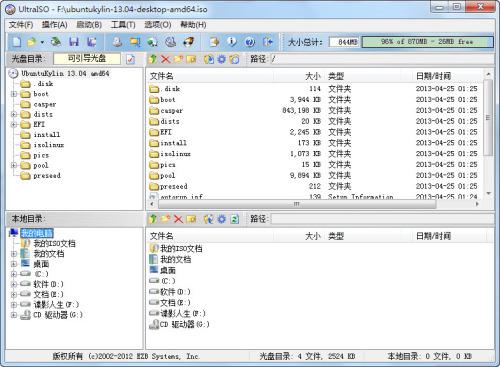Click the 844MB total size field
The width and height of the screenshot is (500, 367).
coord(345,42)
